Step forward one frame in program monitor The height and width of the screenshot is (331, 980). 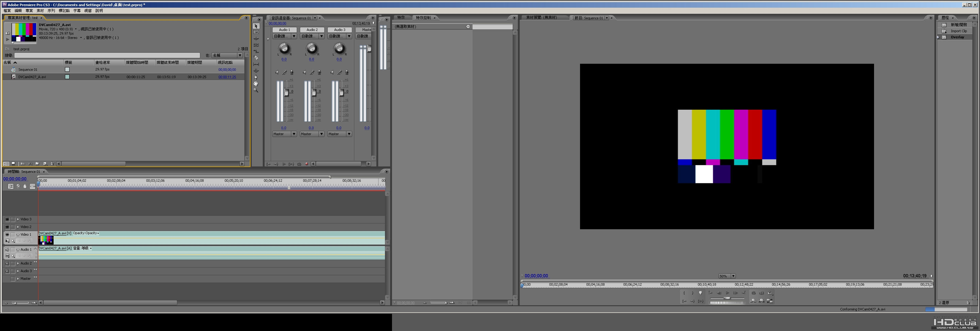point(735,293)
